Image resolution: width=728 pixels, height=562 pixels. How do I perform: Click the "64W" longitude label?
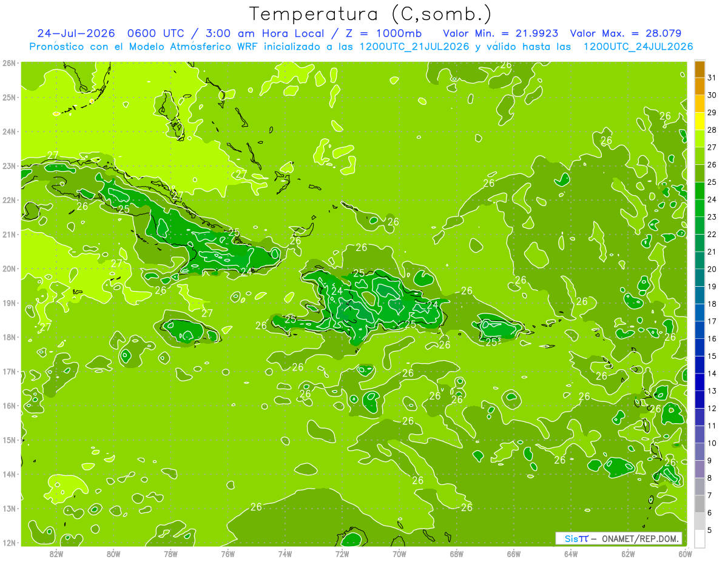click(x=571, y=554)
